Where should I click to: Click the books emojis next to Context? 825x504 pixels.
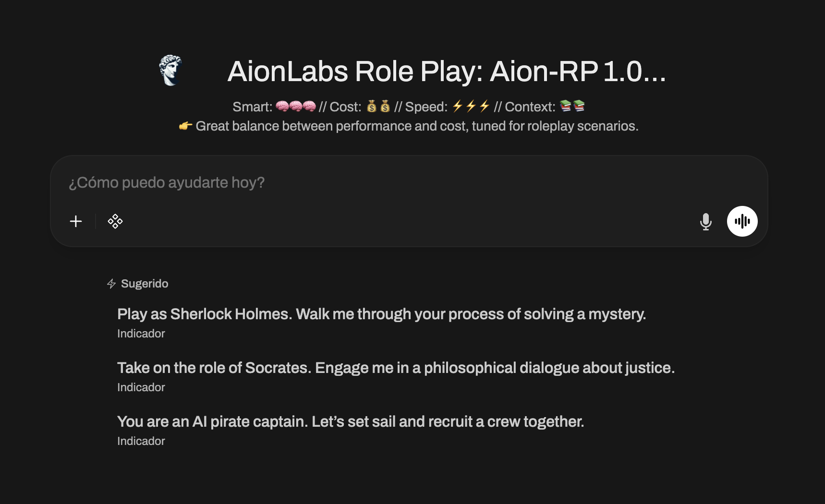click(572, 107)
